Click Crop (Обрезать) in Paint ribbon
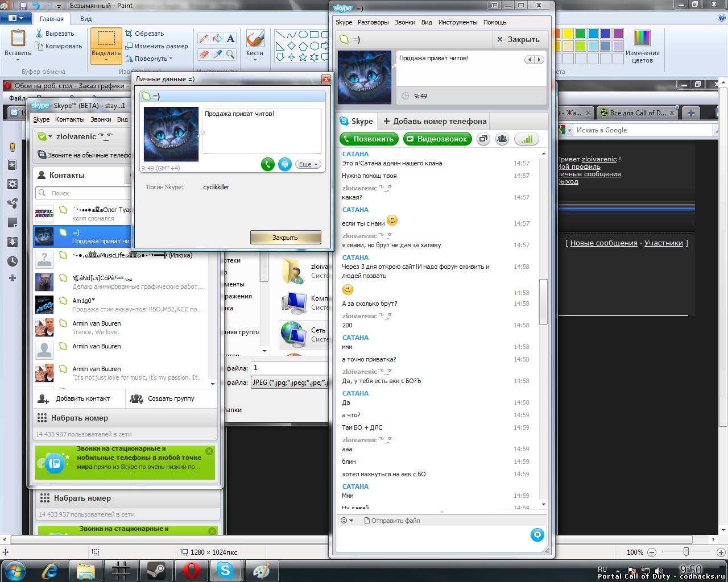Viewport: 728px width, 582px height. click(x=144, y=34)
